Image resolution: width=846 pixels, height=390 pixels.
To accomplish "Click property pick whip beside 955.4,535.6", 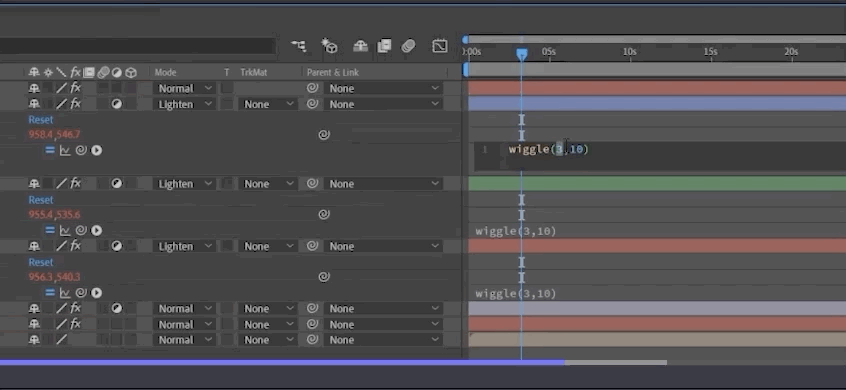I will point(324,214).
